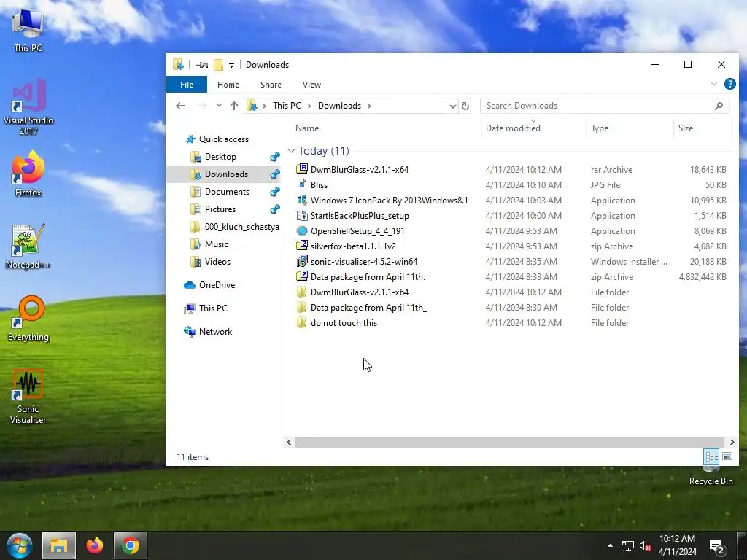This screenshot has height=560, width=747.
Task: Select OpenShellSetup_4_4_191 file
Action: point(357,231)
